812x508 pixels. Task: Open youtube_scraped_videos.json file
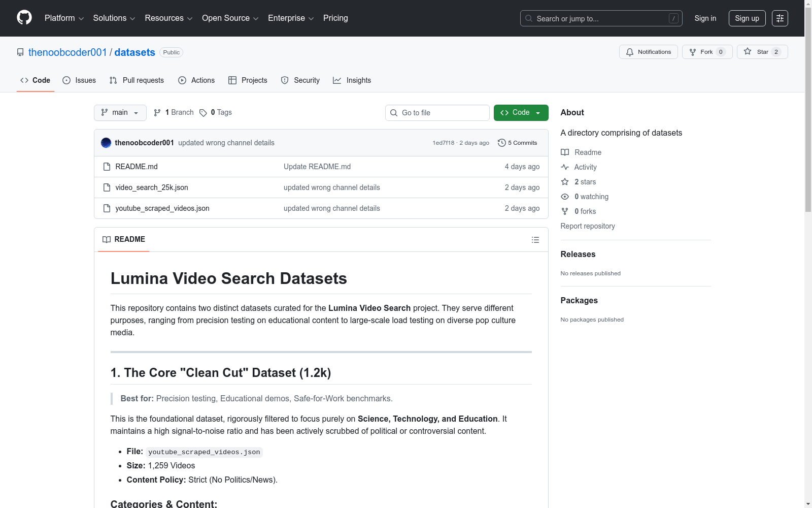[x=162, y=208]
